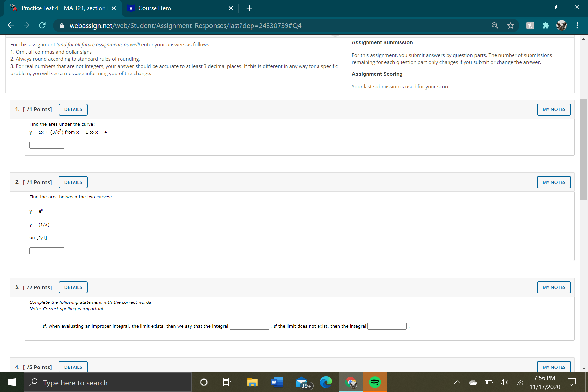Screen dimensions: 588x392
Task: Open a new browser tab
Action: pyautogui.click(x=249, y=8)
